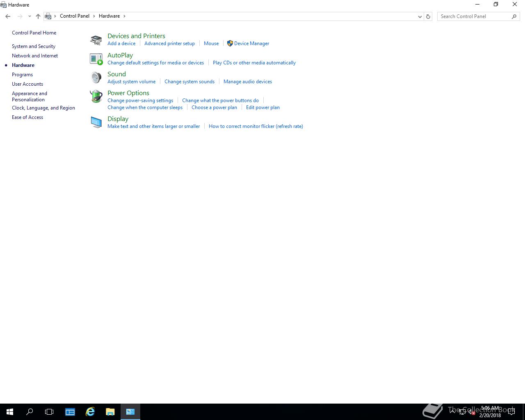This screenshot has width=525, height=420.
Task: Open Device Manager link
Action: (251, 43)
